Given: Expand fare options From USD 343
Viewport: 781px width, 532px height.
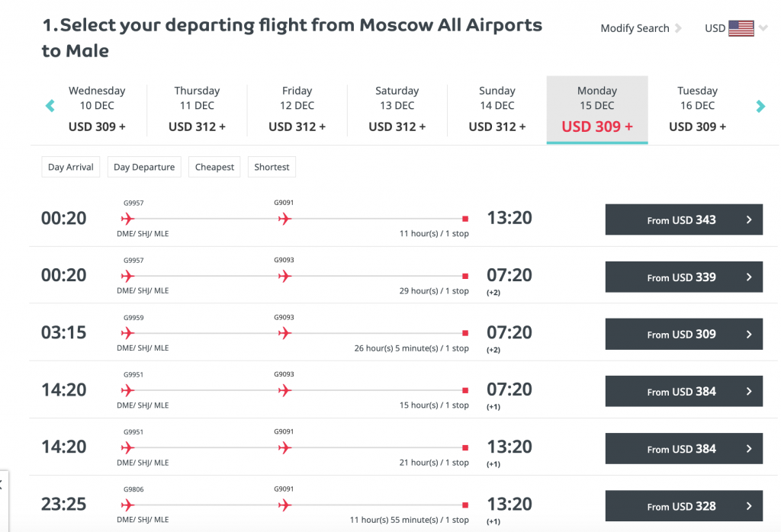Looking at the screenshot, I should pos(684,220).
